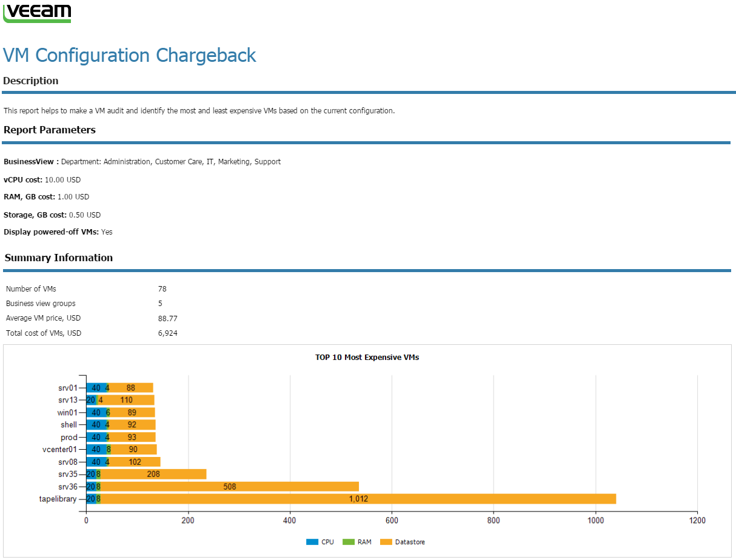Click the Number of VMs value 78

coord(161,289)
